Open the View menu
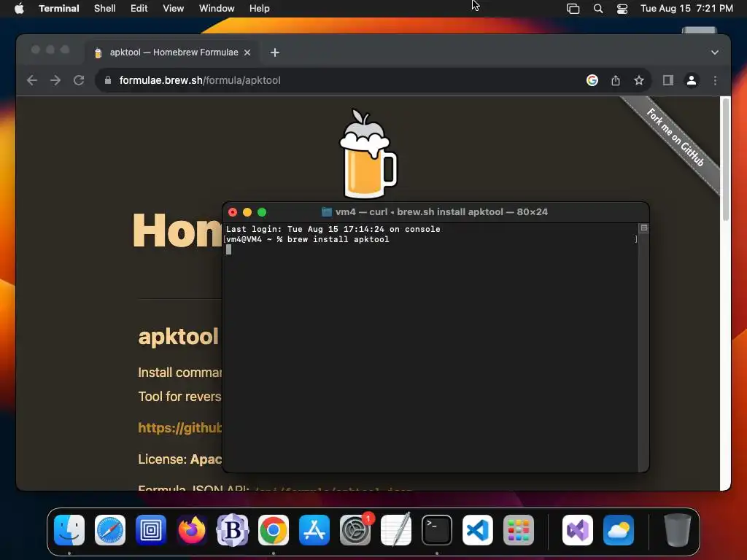The image size is (747, 560). (x=174, y=8)
